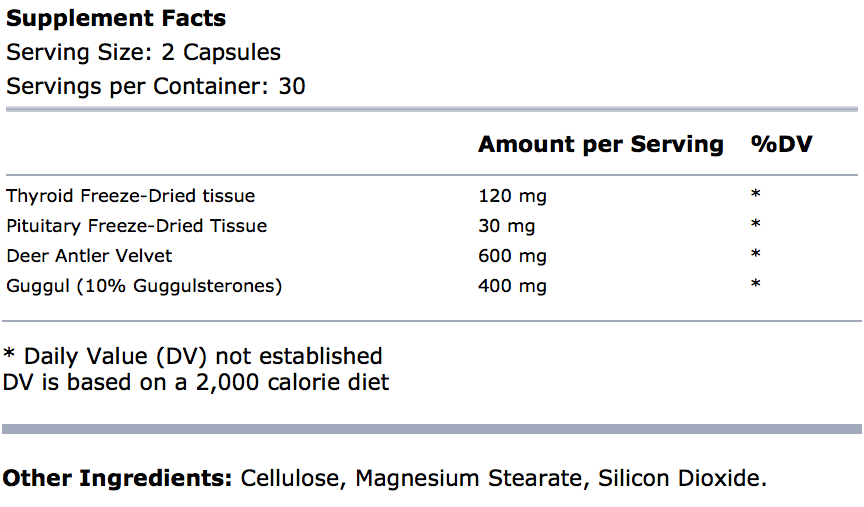The image size is (864, 507).
Task: Click the 120 mg amount value
Action: pyautogui.click(x=513, y=195)
